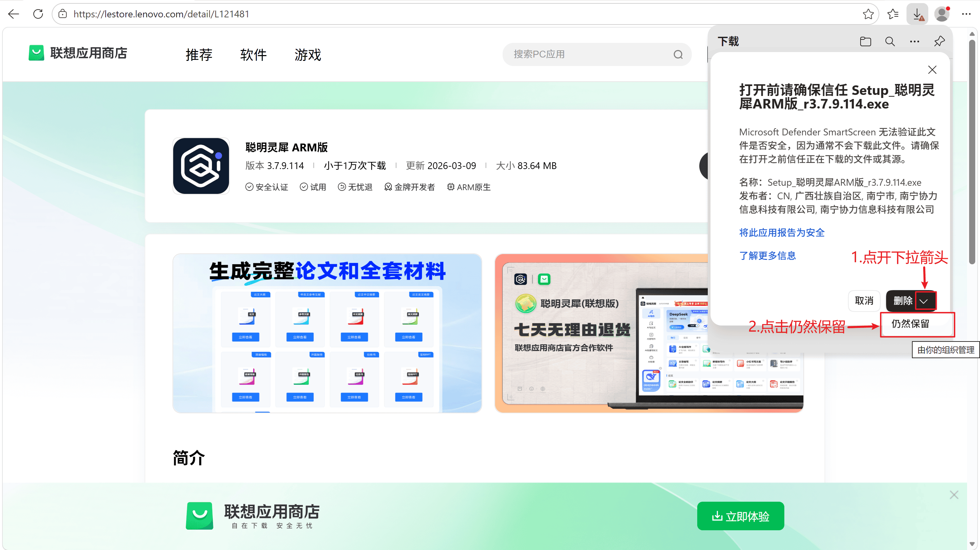This screenshot has height=550, width=980.
Task: Close the bottom promotion banner
Action: [954, 495]
